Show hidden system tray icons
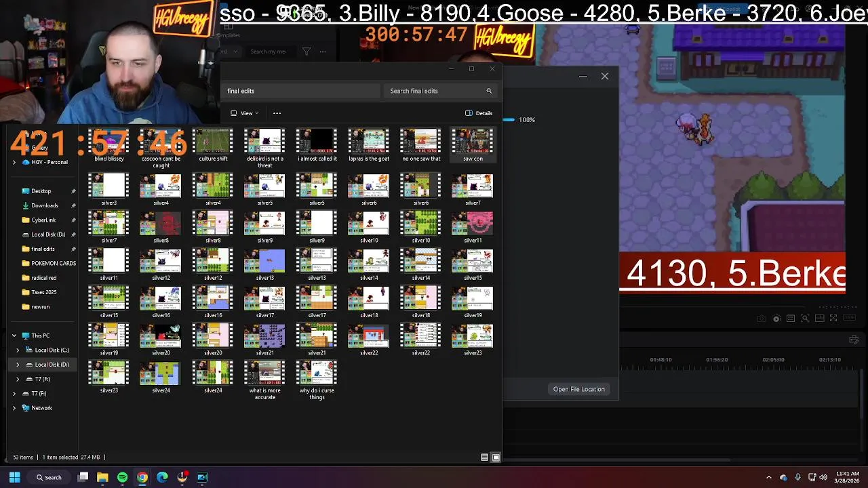868x488 pixels. click(x=768, y=477)
